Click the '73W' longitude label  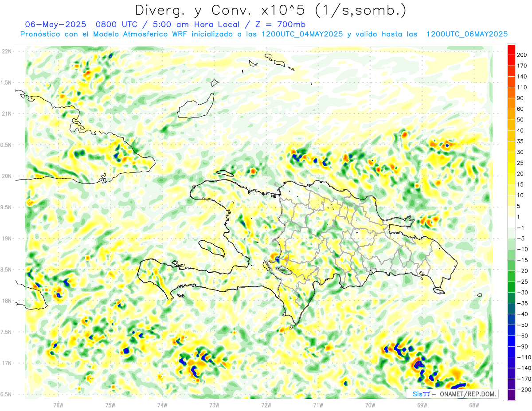coord(214,405)
